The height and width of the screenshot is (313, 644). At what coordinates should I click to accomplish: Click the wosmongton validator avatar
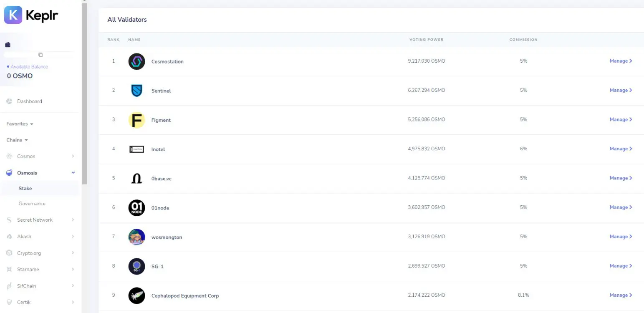click(x=136, y=237)
